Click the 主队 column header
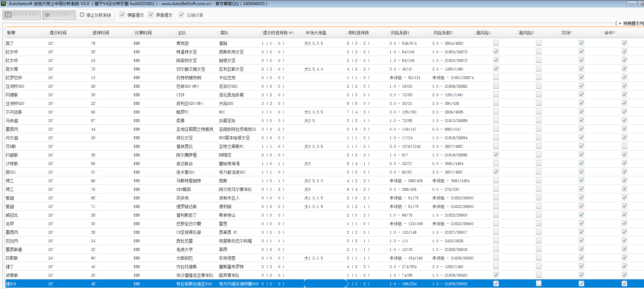The width and height of the screenshot is (644, 289). tap(182, 33)
